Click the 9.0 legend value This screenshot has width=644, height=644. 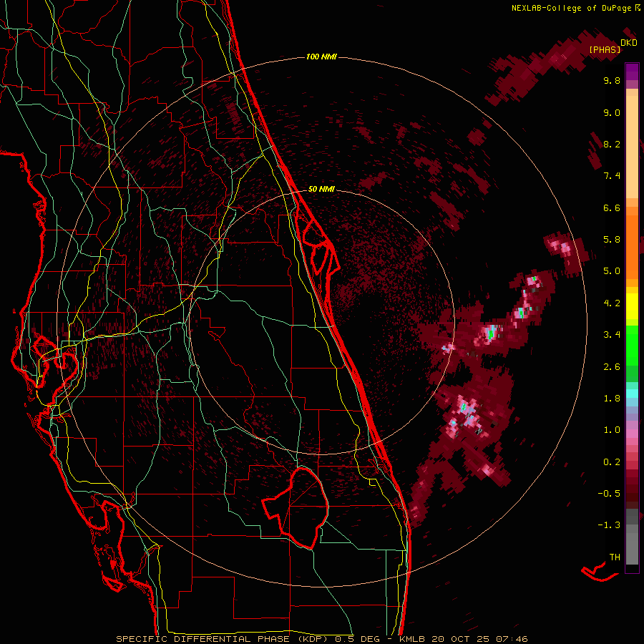coord(612,112)
